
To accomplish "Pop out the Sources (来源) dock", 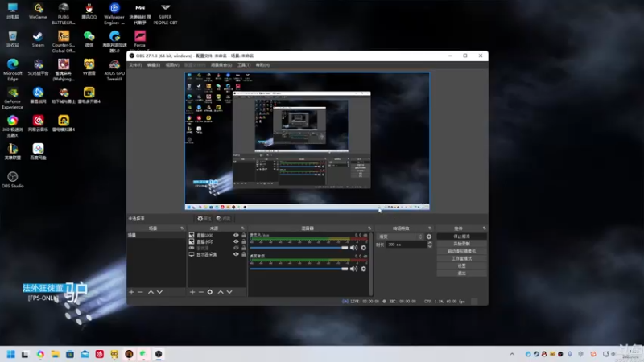I will (243, 228).
